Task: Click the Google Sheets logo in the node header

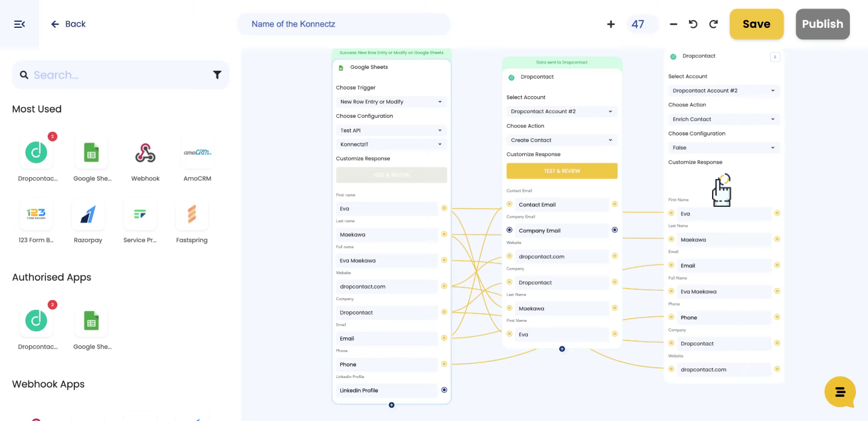Action: (x=341, y=68)
